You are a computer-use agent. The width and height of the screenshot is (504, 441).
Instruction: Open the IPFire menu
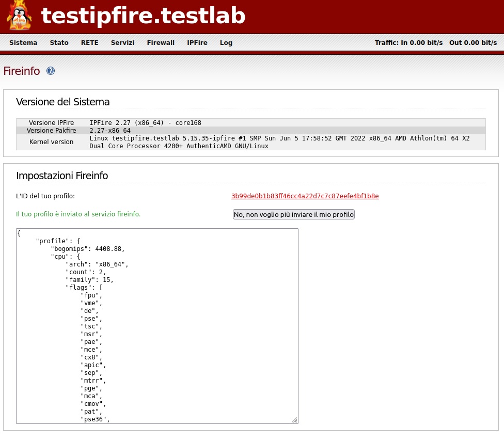click(x=197, y=42)
